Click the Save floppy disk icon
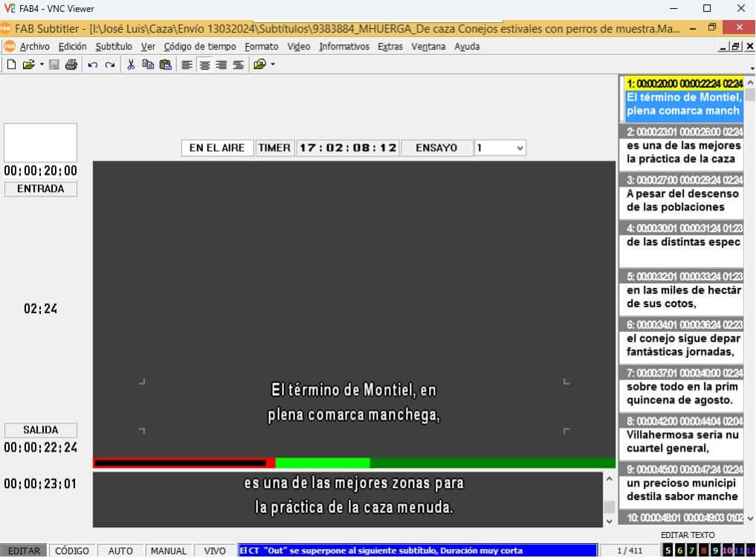Screen dimensions: 756x558 54,65
